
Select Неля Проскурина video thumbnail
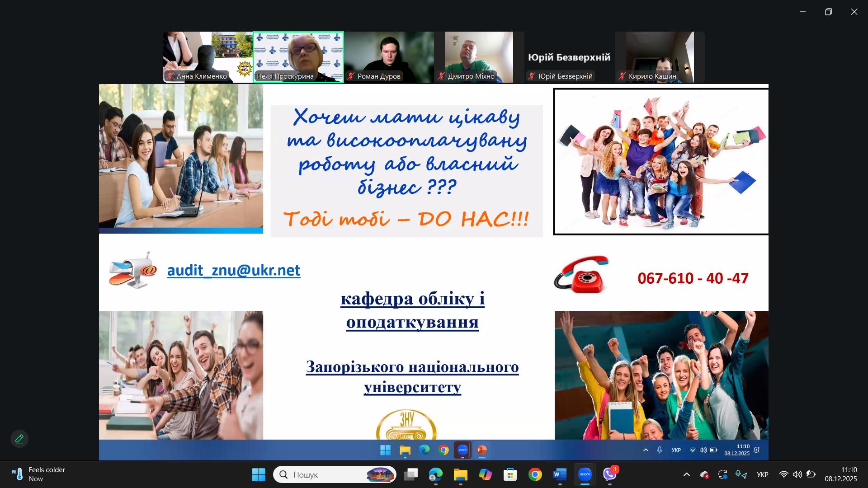(298, 56)
